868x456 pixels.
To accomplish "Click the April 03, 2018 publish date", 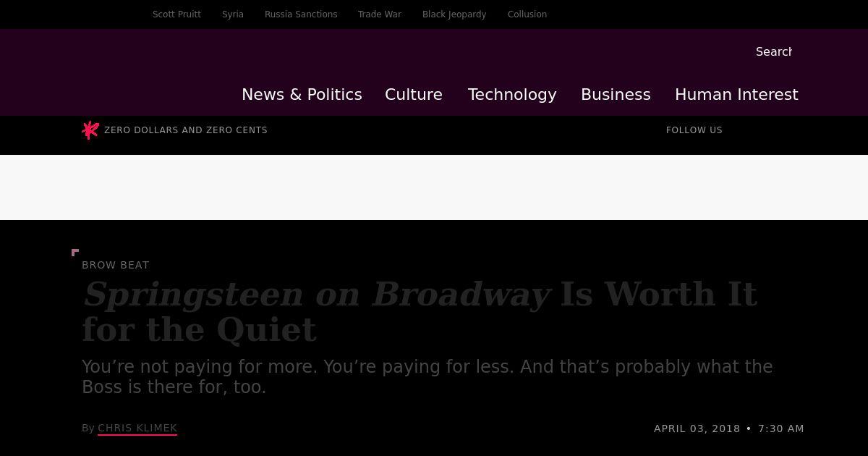I will pyautogui.click(x=697, y=428).
